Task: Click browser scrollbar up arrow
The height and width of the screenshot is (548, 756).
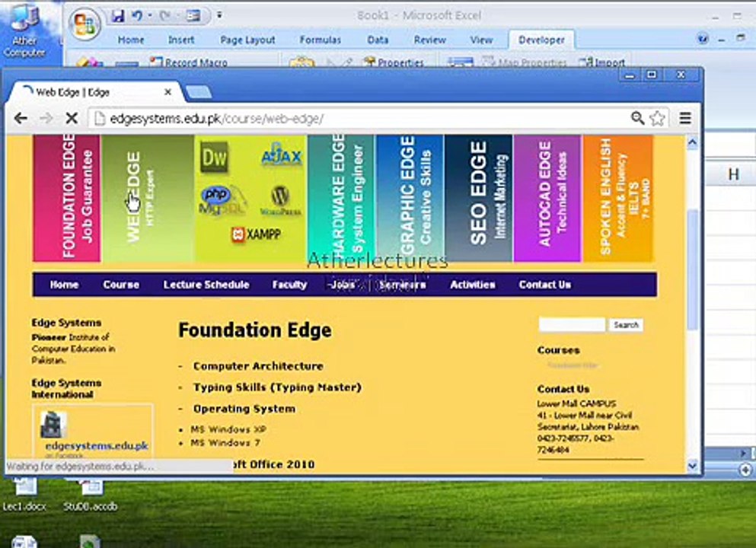Action: 692,142
